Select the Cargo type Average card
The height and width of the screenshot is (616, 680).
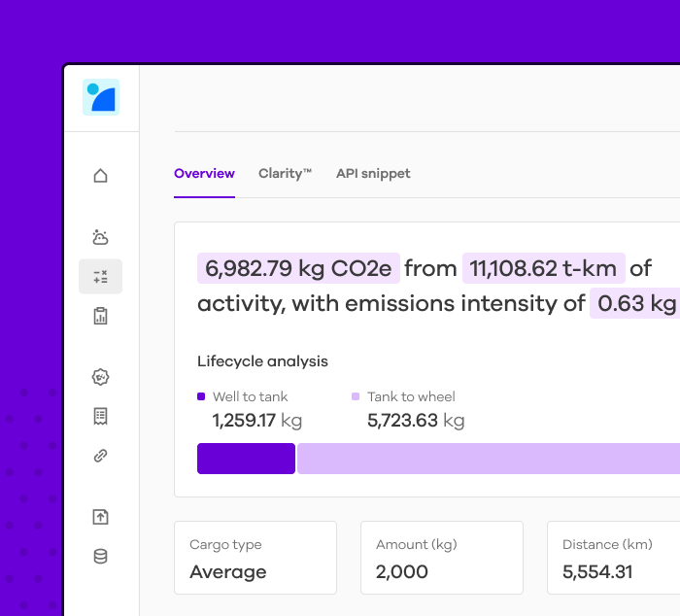255,558
